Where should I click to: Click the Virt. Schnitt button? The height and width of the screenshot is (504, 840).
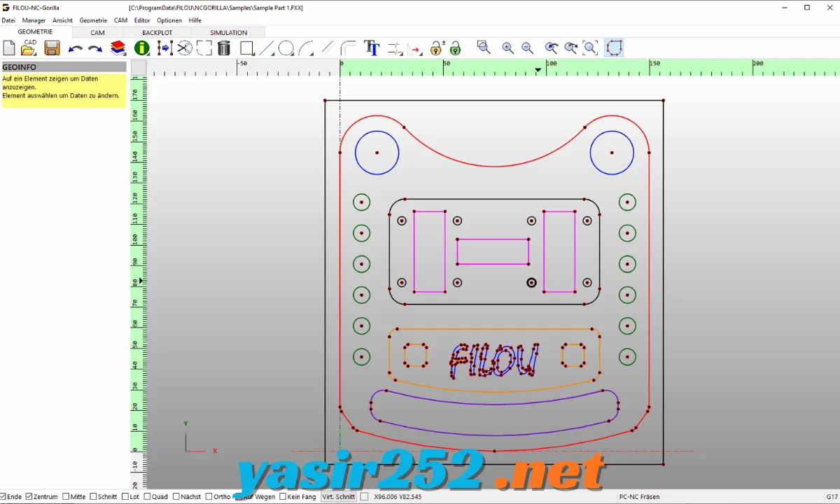(339, 496)
